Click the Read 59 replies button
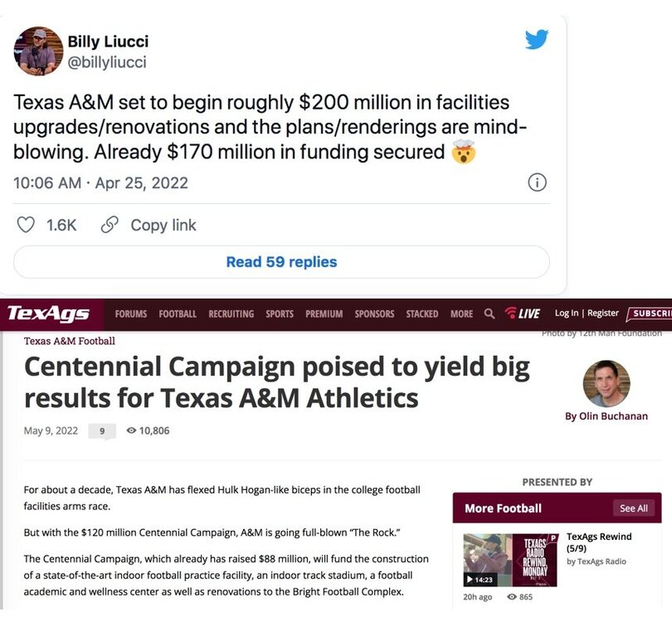Viewport: 672px width, 622px height. 281,262
